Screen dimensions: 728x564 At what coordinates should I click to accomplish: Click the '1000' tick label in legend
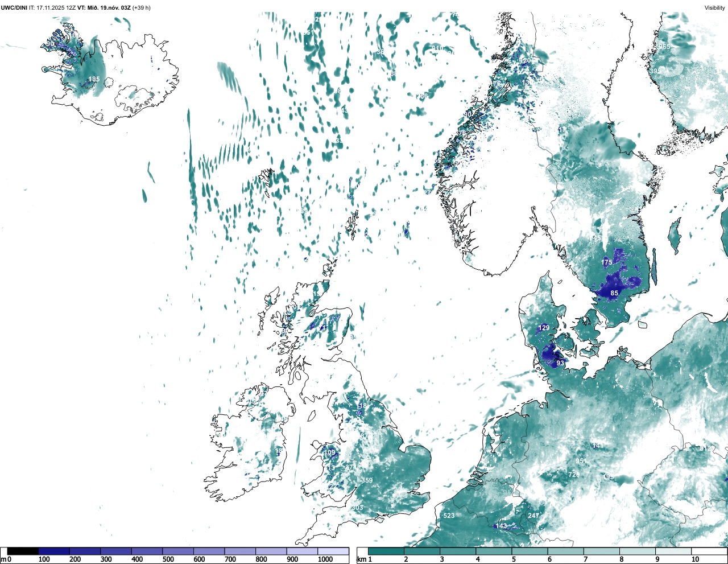(325, 560)
